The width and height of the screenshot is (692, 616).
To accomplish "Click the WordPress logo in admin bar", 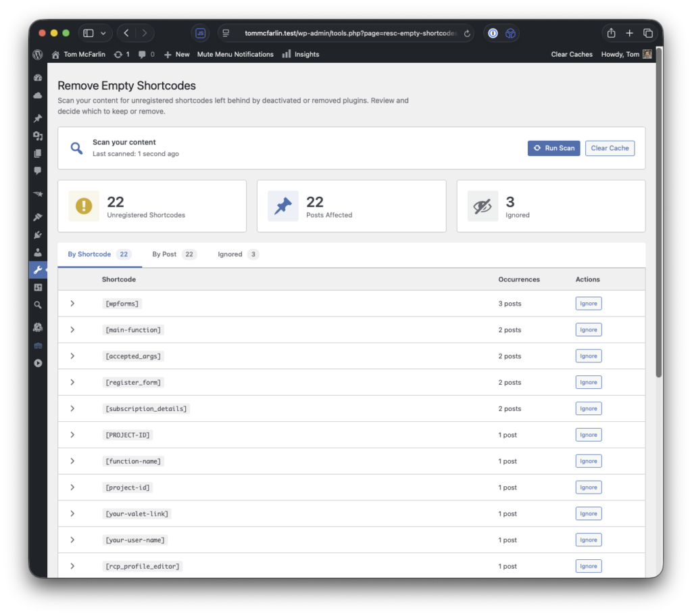I will (38, 54).
